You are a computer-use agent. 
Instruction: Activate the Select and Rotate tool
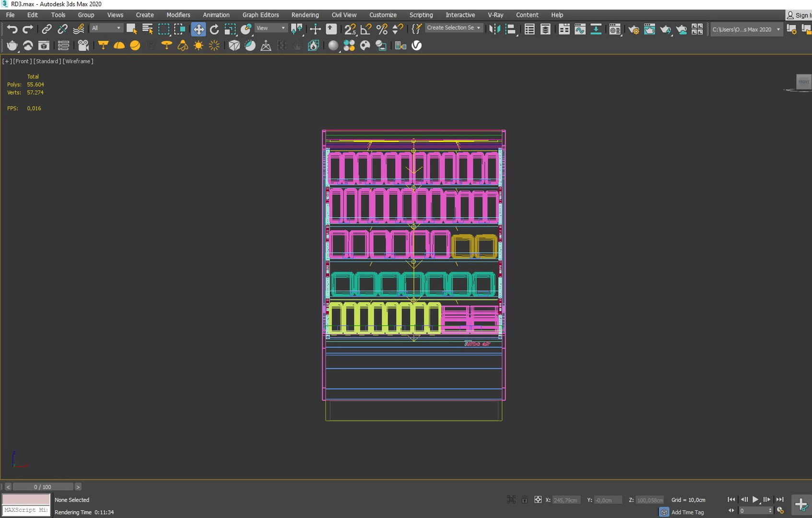(x=214, y=29)
